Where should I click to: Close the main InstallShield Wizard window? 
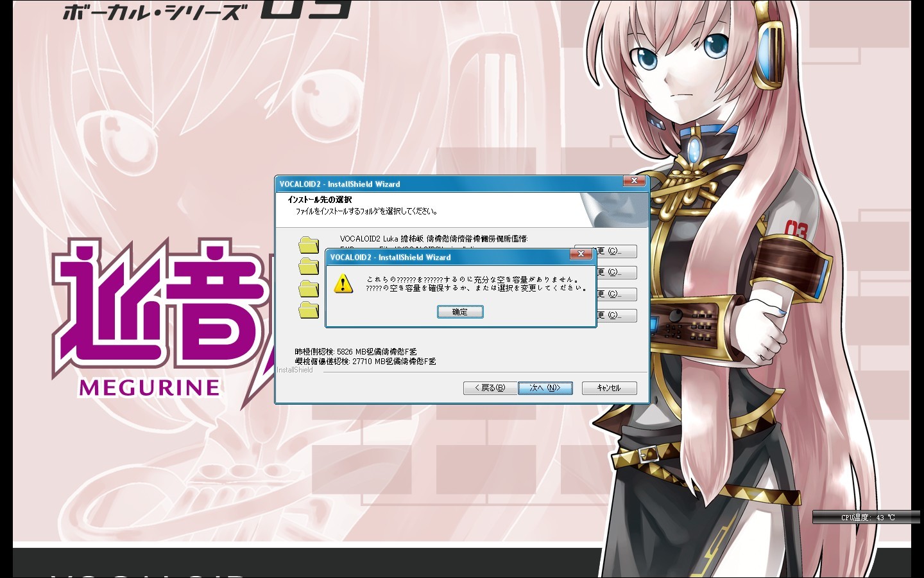pyautogui.click(x=634, y=181)
